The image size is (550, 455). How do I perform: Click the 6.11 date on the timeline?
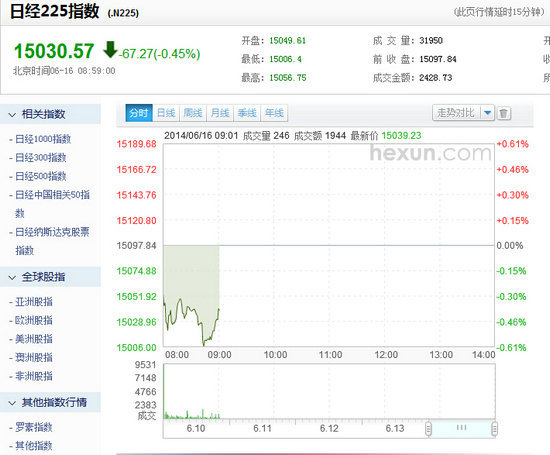pyautogui.click(x=262, y=428)
